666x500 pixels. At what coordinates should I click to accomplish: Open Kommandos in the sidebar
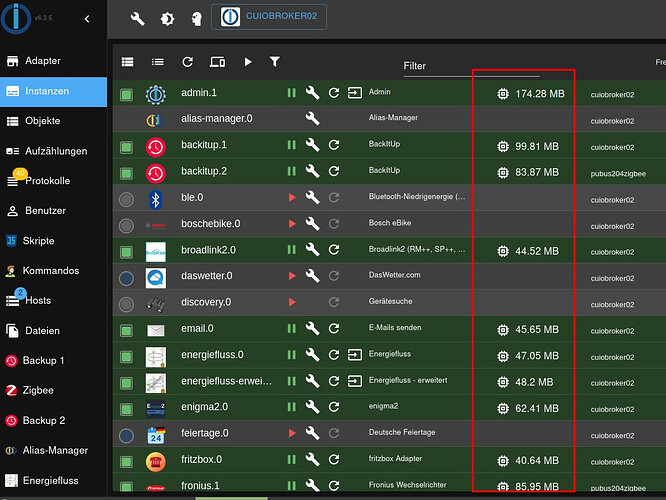coord(54,271)
